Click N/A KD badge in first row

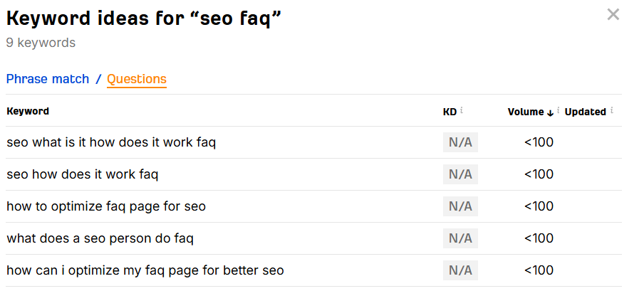pos(460,142)
